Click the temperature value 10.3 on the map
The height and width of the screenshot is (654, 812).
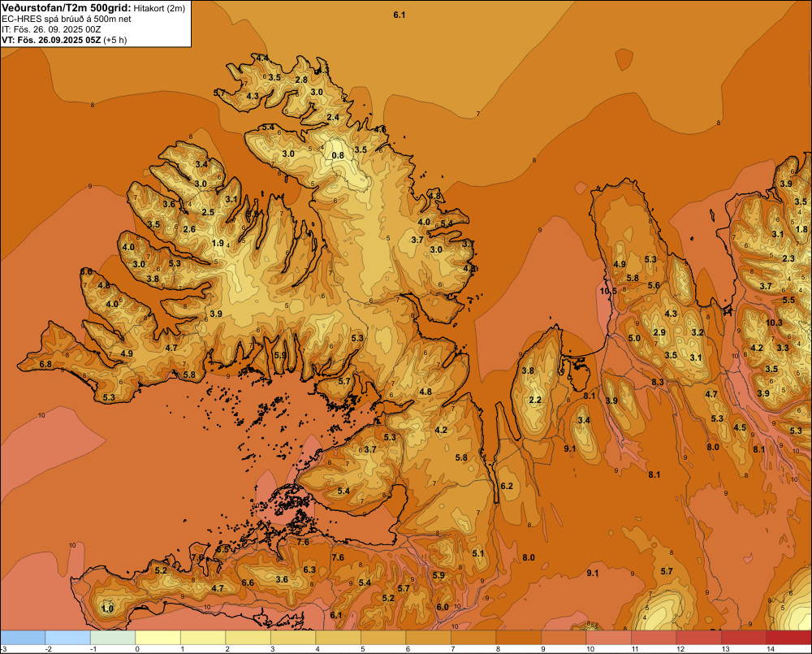[x=774, y=323]
